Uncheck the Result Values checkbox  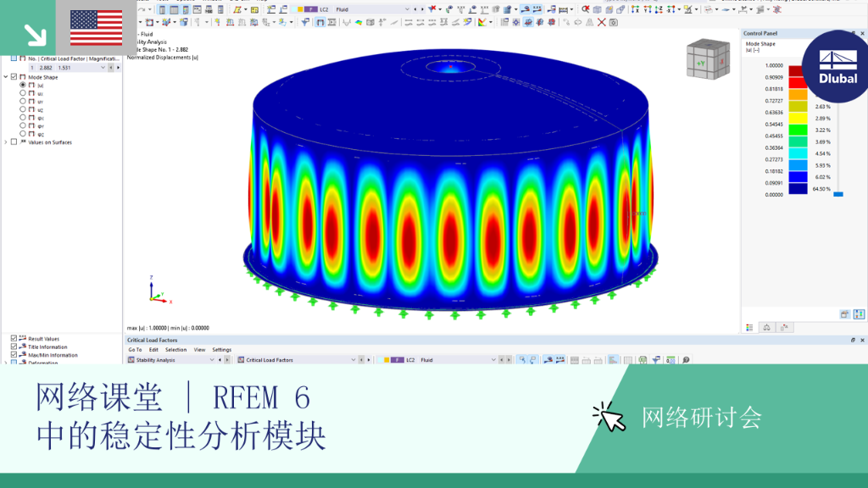[x=14, y=338]
